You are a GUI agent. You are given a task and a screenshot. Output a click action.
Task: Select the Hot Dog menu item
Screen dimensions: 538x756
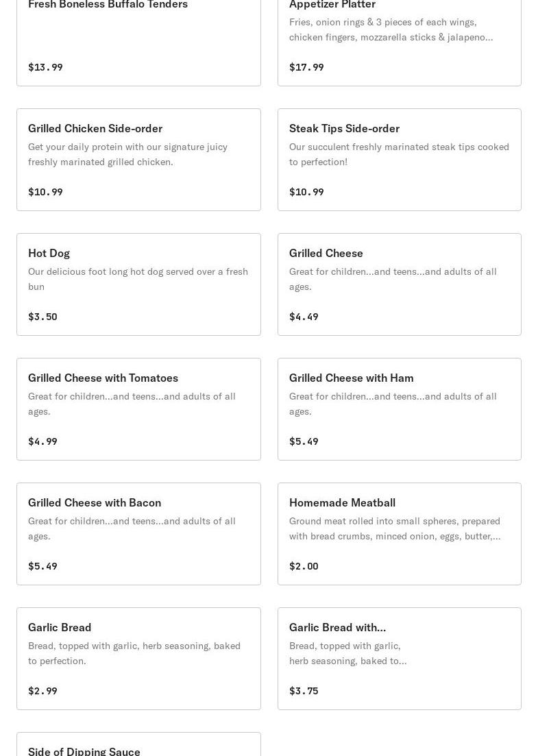(x=139, y=284)
